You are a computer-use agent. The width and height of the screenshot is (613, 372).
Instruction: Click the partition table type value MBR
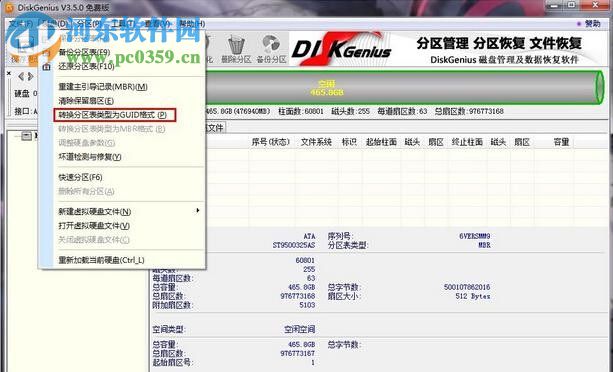(484, 245)
